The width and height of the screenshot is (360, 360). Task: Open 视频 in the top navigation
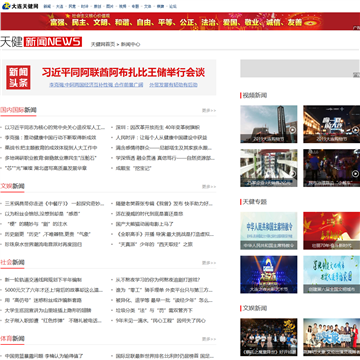[x=123, y=6]
